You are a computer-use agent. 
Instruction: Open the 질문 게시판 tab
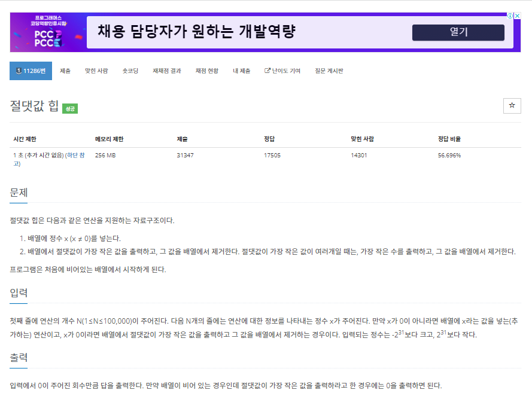coord(329,71)
